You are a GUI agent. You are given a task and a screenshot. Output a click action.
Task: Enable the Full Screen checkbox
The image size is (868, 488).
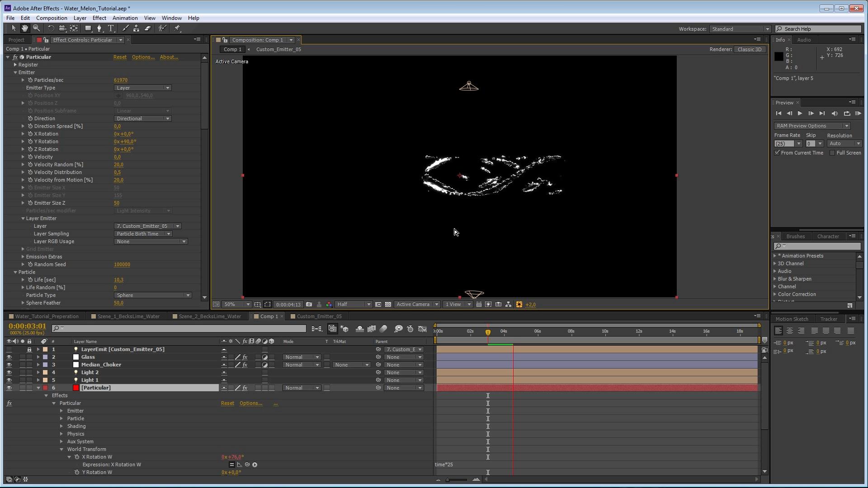pyautogui.click(x=832, y=153)
